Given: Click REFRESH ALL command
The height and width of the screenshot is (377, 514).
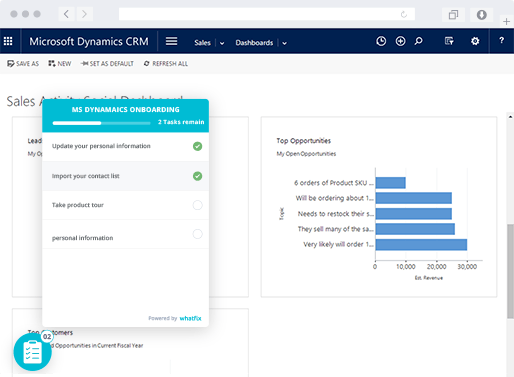Looking at the screenshot, I should 166,64.
